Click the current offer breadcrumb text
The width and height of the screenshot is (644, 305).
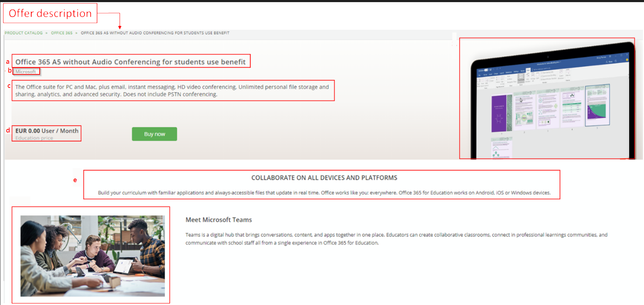point(155,33)
